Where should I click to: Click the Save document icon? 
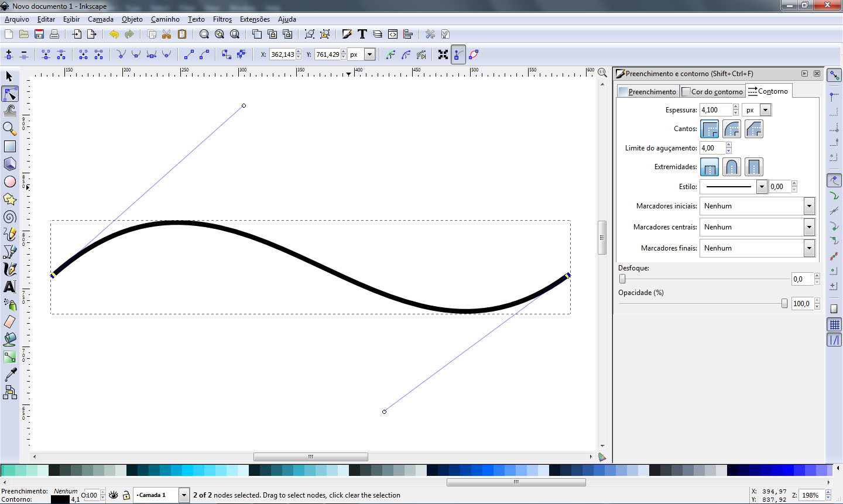[39, 34]
